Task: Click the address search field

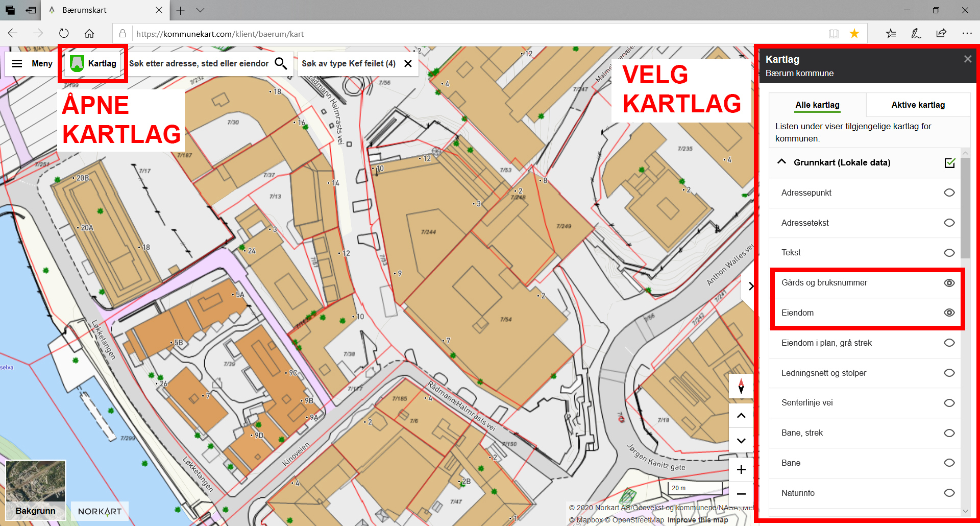Action: click(x=199, y=63)
